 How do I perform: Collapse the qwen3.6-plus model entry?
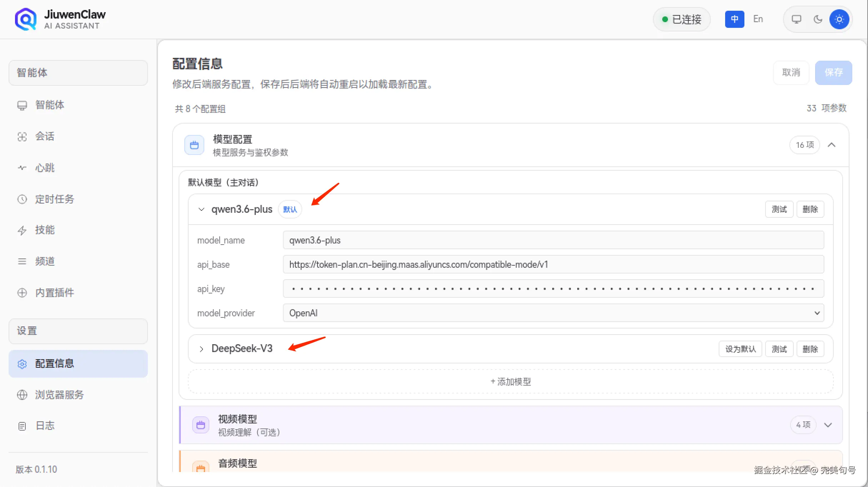click(x=201, y=209)
